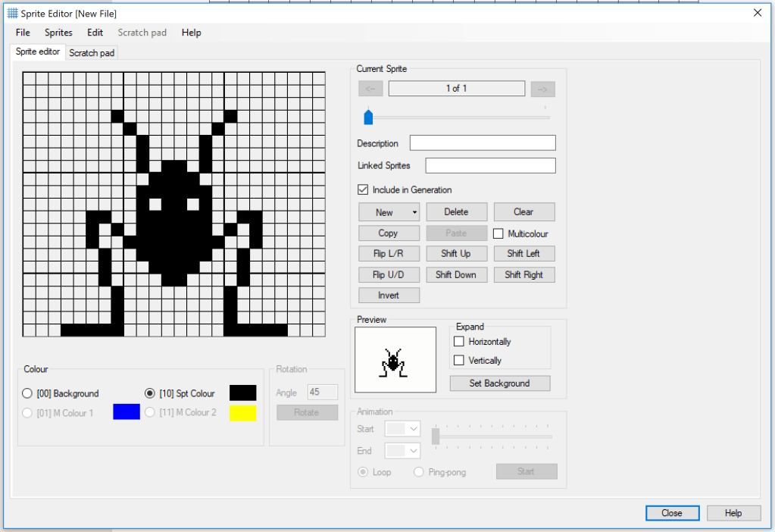The height and width of the screenshot is (532, 775).
Task: Click the Set Background button
Action: [499, 383]
